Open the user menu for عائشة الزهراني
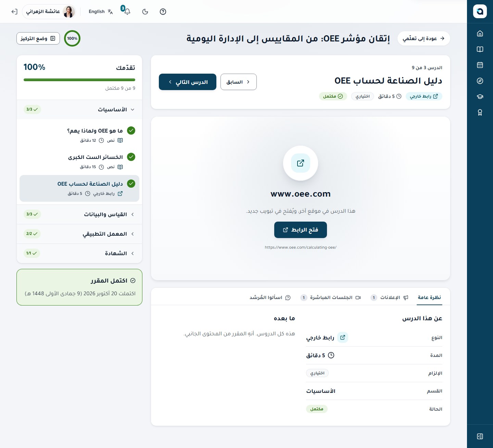The image size is (493, 448). pyautogui.click(x=49, y=12)
